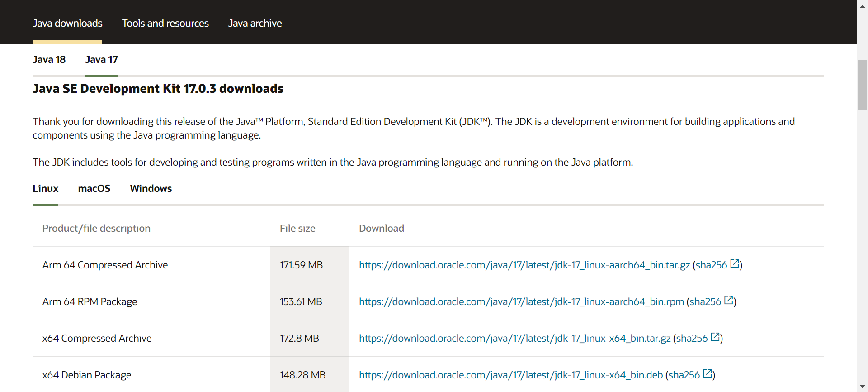Screen dimensions: 868x392
Task: Switch to the macOS platform tab
Action: (94, 188)
